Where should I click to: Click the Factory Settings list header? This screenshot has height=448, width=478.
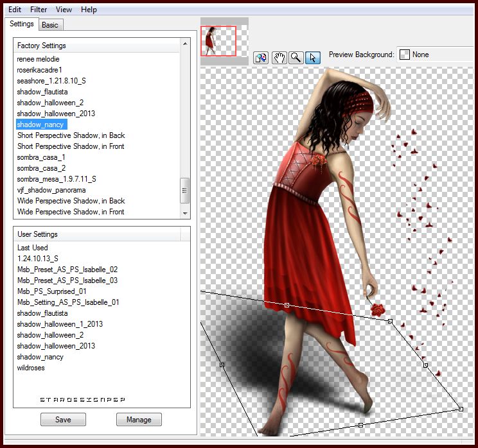(97, 46)
